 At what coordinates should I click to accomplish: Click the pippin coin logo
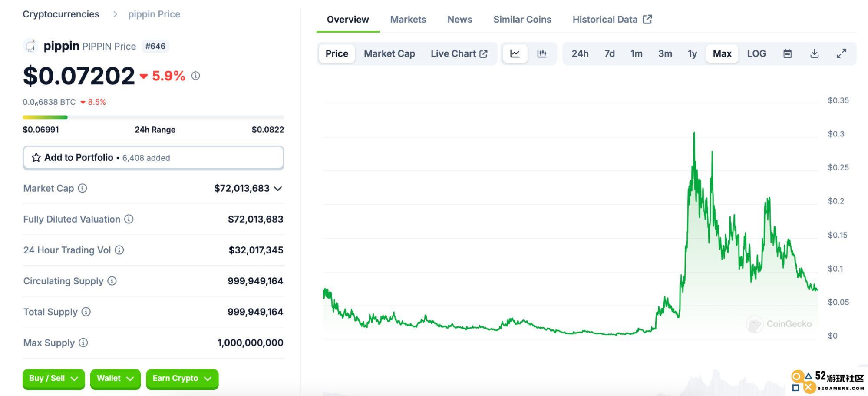click(30, 46)
